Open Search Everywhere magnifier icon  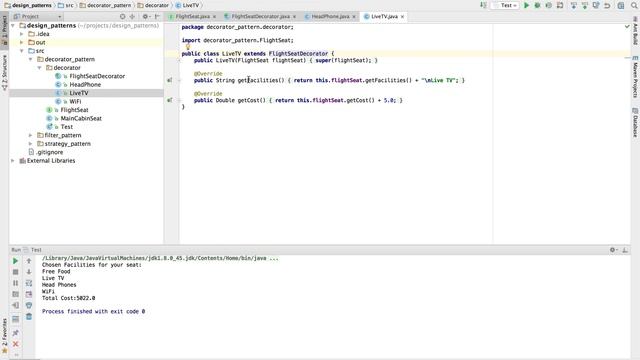point(634,5)
